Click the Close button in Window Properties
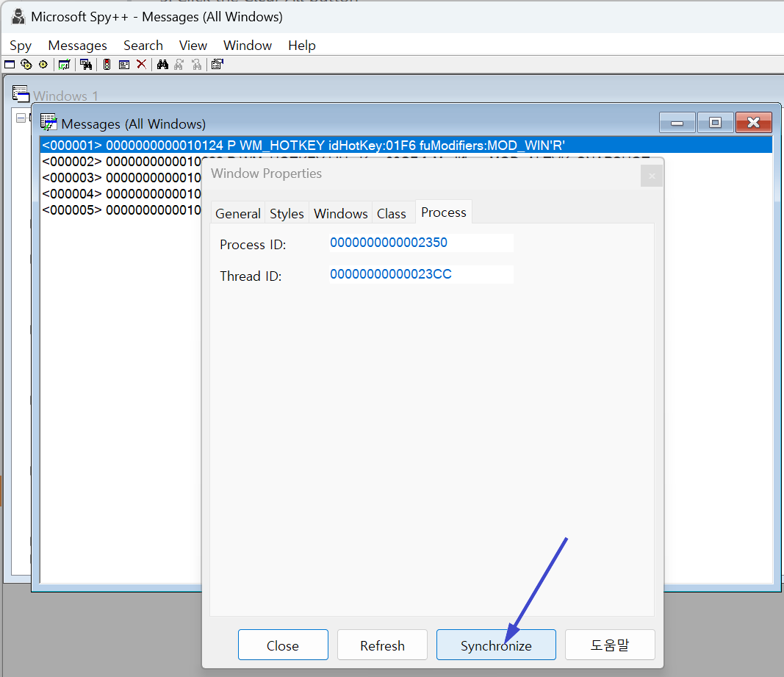 [x=283, y=645]
